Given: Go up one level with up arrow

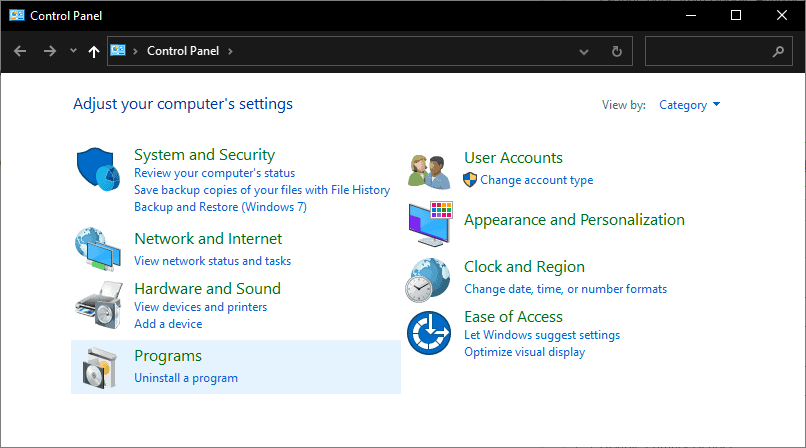Looking at the screenshot, I should pyautogui.click(x=94, y=51).
